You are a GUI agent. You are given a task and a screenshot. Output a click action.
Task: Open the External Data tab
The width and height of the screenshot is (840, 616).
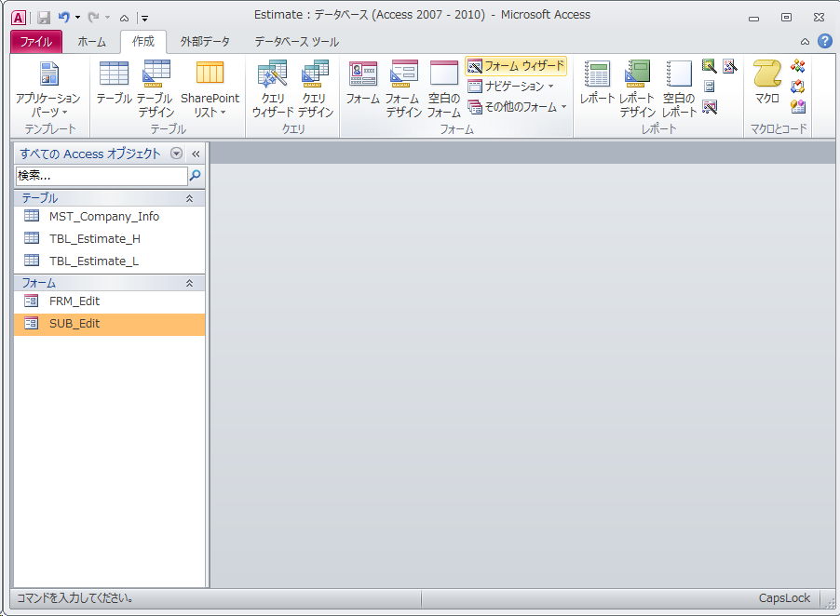click(x=205, y=42)
